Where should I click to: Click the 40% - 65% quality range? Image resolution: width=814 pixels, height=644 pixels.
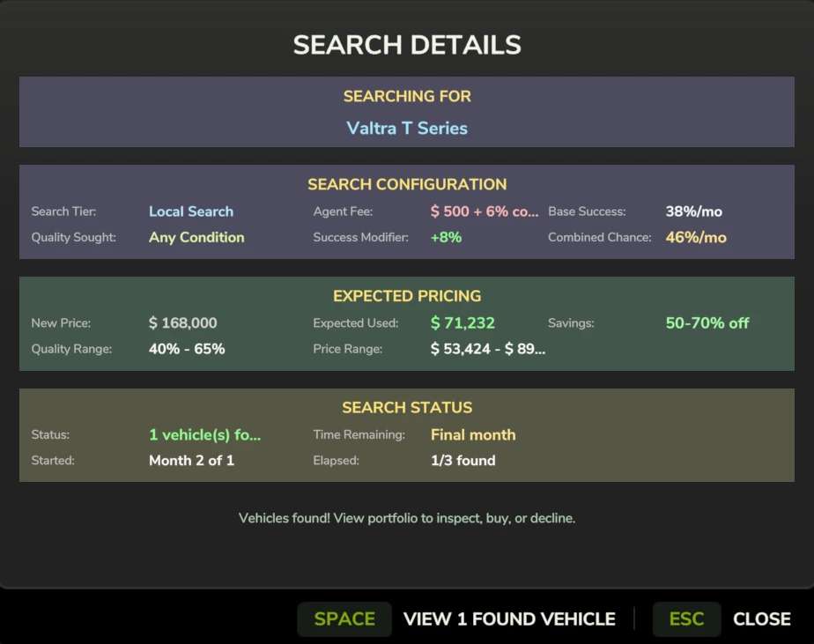187,349
